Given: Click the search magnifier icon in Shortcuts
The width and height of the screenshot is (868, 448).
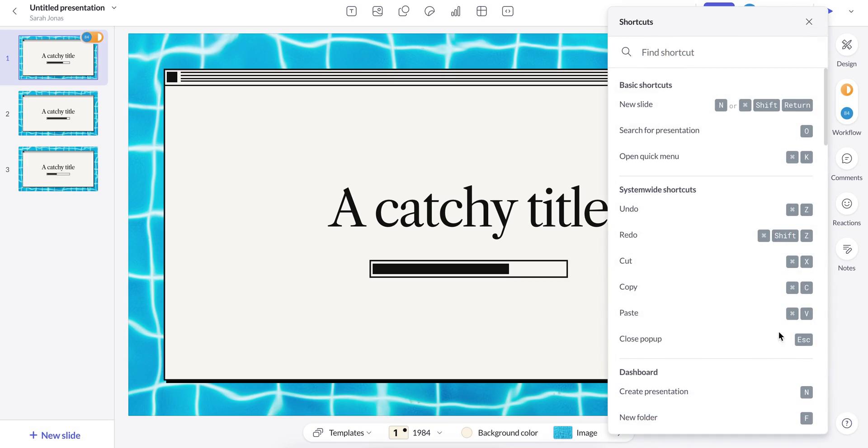Looking at the screenshot, I should pos(626,52).
